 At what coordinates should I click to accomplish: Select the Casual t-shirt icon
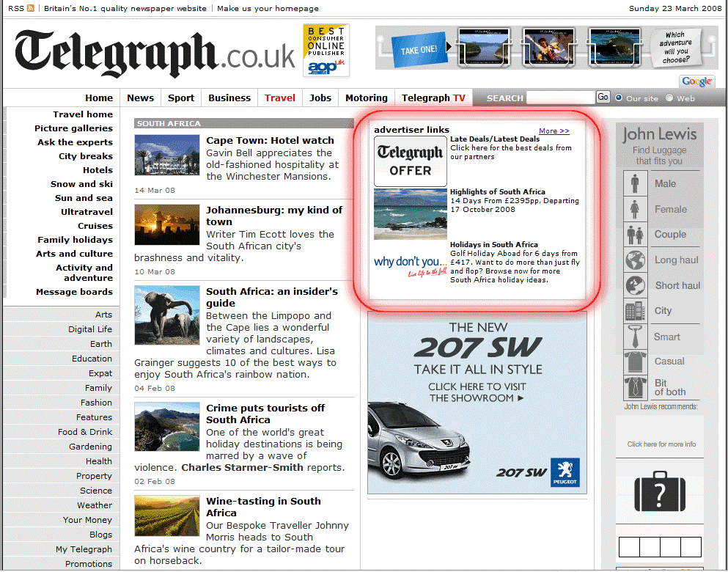(635, 362)
